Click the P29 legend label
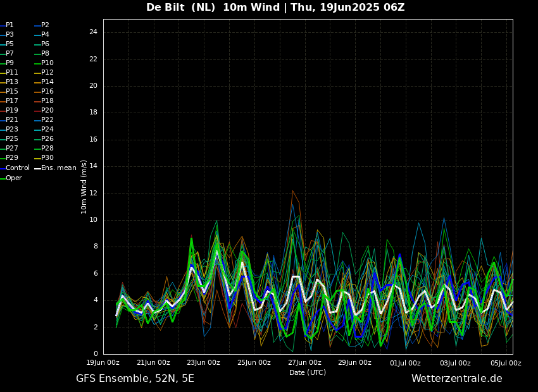538x392 pixels. point(11,158)
